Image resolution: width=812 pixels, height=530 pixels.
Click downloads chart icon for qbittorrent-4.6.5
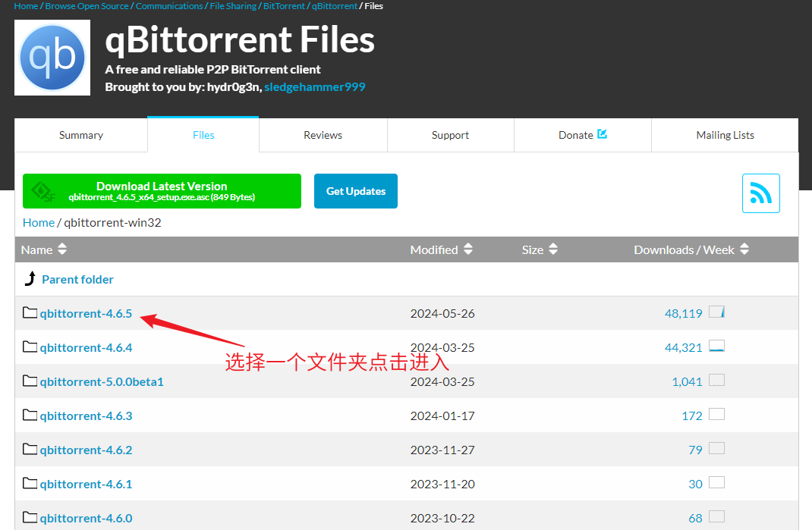coord(716,312)
